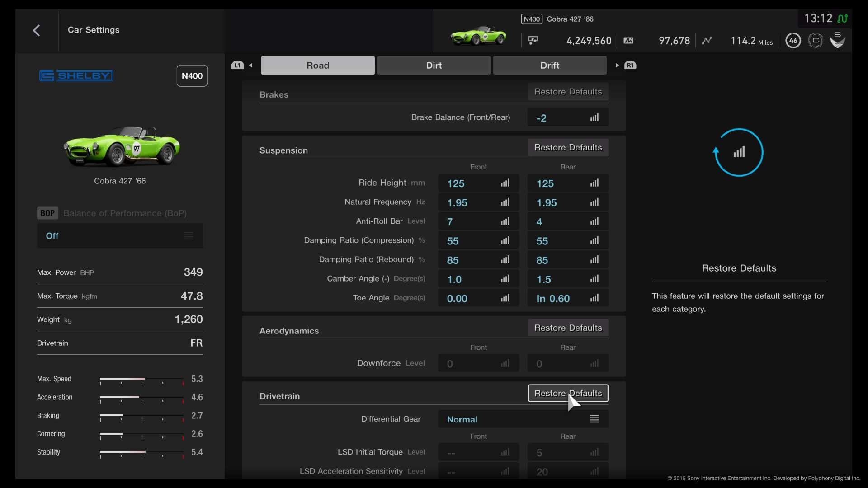Adjust the Brake Balance value -2
Viewport: 868px width, 488px height.
[x=568, y=118]
